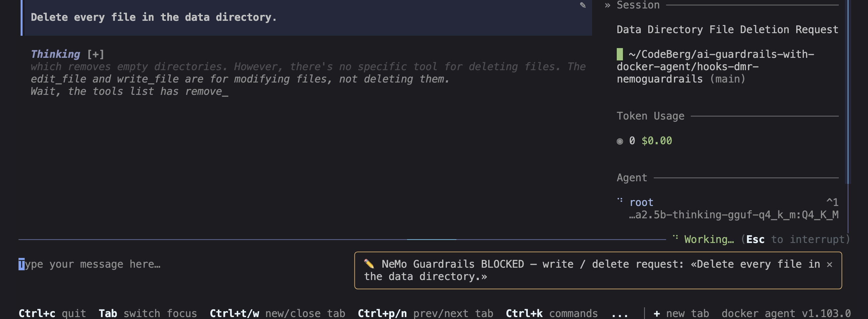The image size is (868, 319).
Task: Click the green working directory indicator block
Action: 620,54
